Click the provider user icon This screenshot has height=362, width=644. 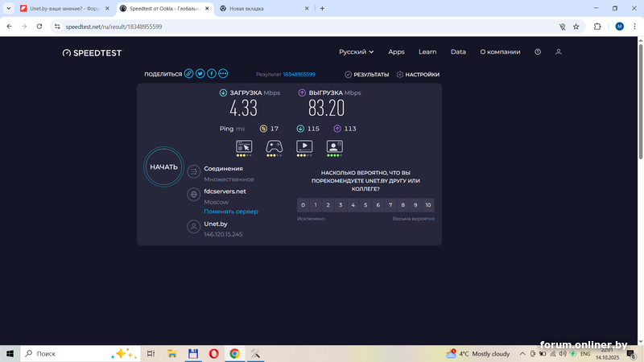(193, 227)
